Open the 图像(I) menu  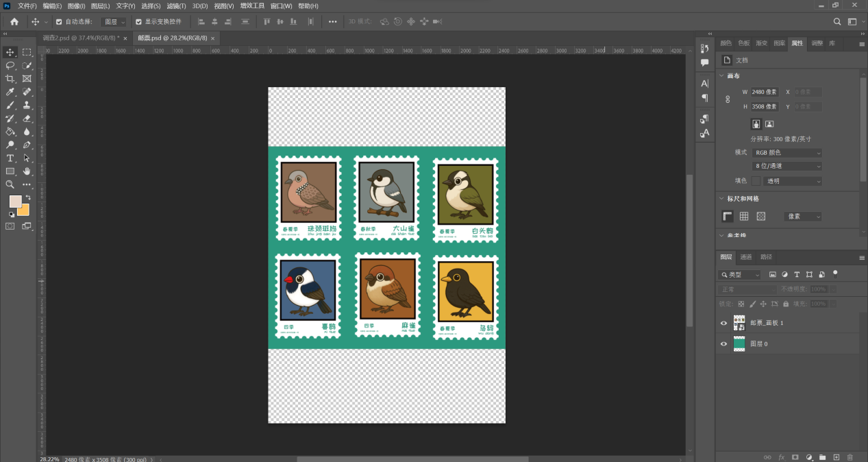[76, 5]
